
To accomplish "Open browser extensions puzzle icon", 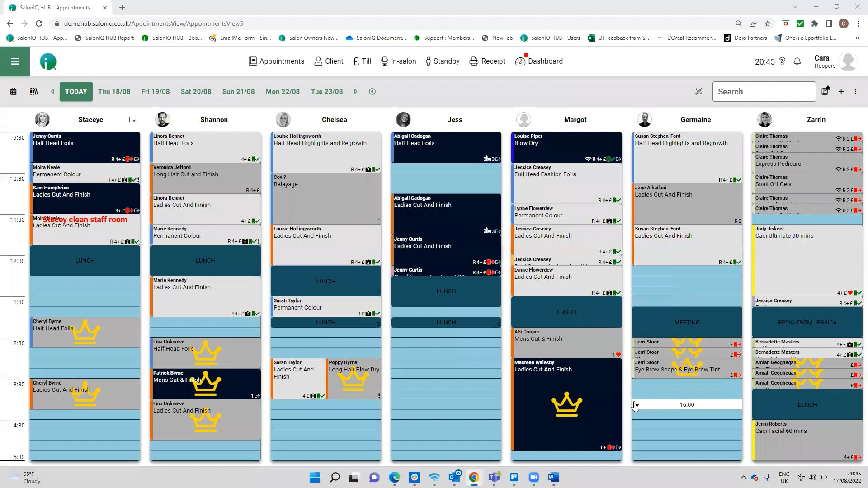I will (x=815, y=23).
